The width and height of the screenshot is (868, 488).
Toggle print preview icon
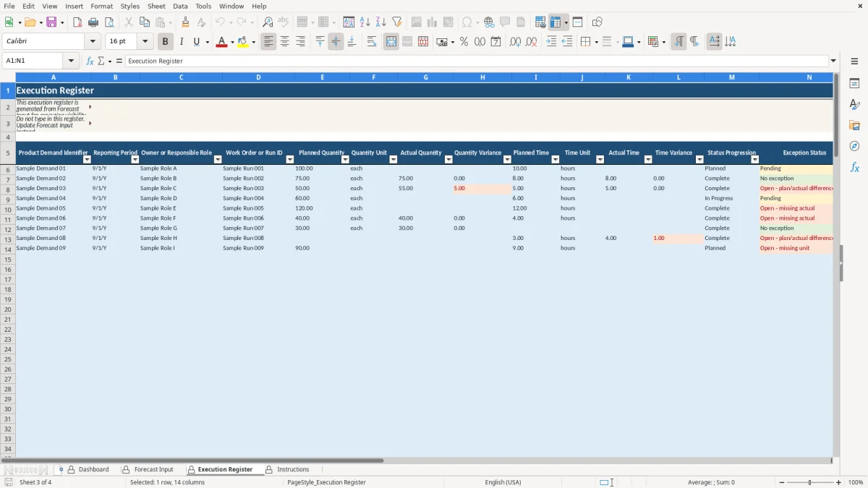point(109,22)
